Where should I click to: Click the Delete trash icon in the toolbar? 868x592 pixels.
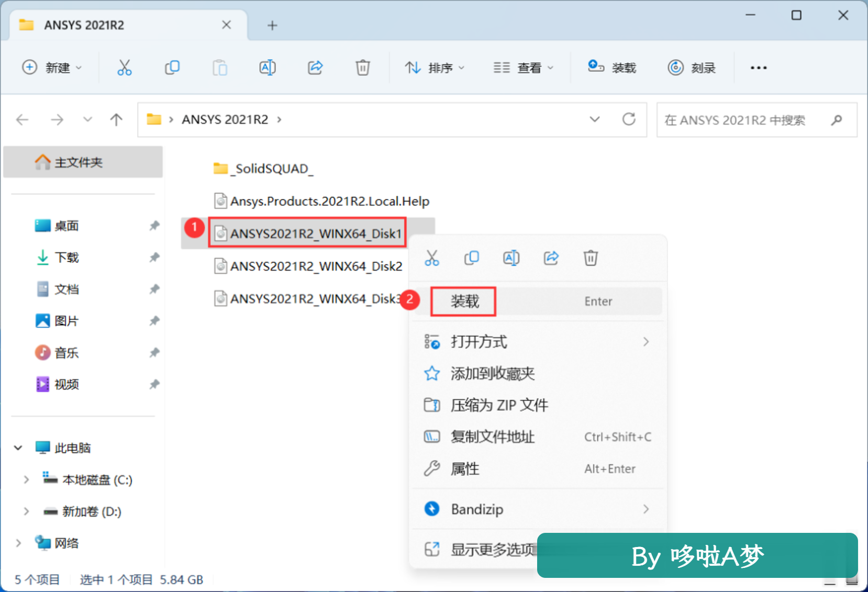[363, 68]
